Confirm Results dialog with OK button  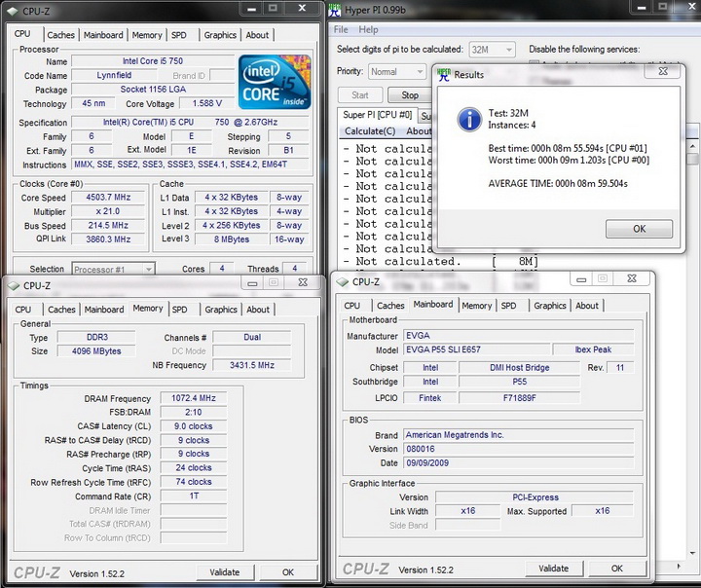pos(639,229)
